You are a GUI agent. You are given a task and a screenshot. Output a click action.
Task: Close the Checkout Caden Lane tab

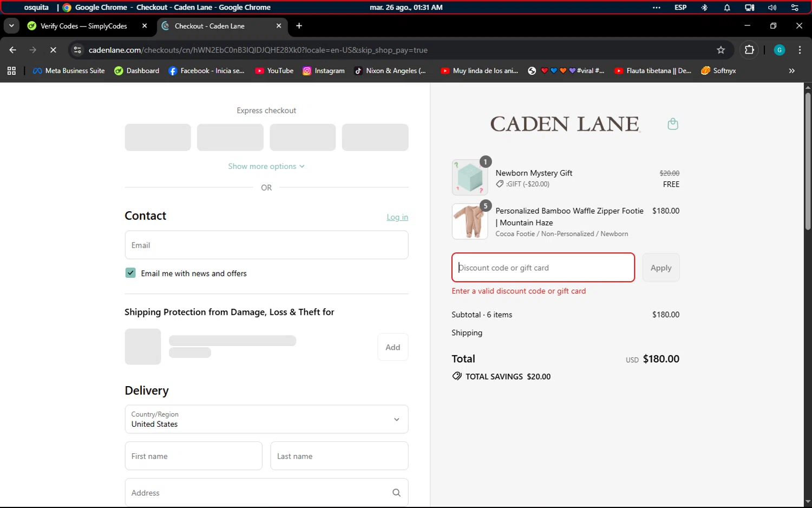point(279,26)
